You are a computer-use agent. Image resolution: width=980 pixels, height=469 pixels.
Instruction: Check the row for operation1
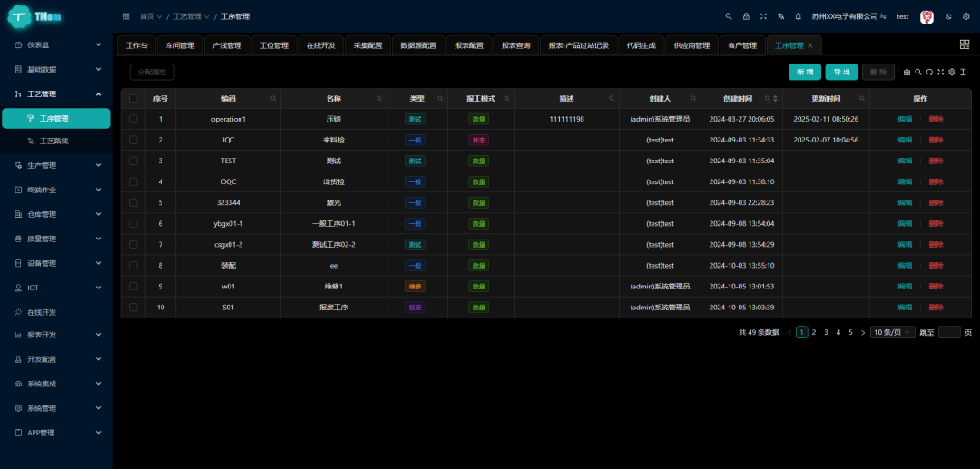[x=133, y=119]
